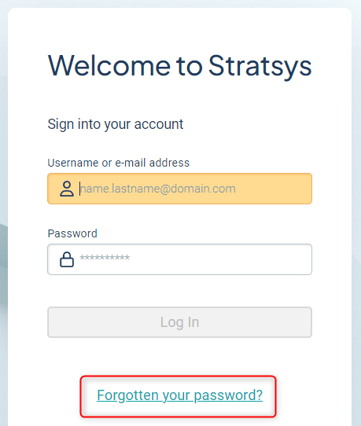Screen dimensions: 361x426
Task: Click the 'Welcome to Stratsys' heading
Action: (x=180, y=66)
